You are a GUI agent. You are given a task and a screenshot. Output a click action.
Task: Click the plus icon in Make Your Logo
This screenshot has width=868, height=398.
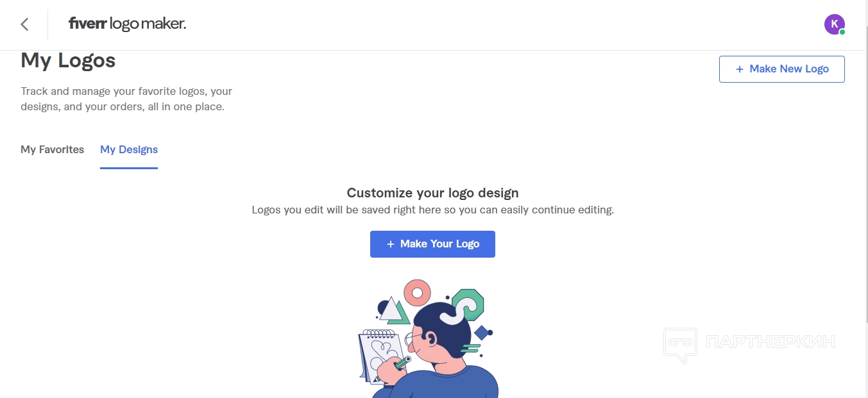pos(390,244)
